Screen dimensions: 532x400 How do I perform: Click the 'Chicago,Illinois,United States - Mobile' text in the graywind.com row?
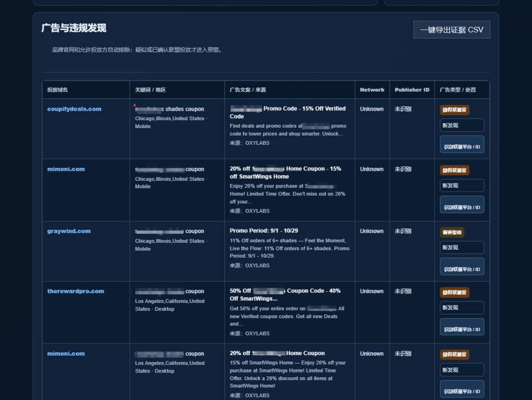171,245
